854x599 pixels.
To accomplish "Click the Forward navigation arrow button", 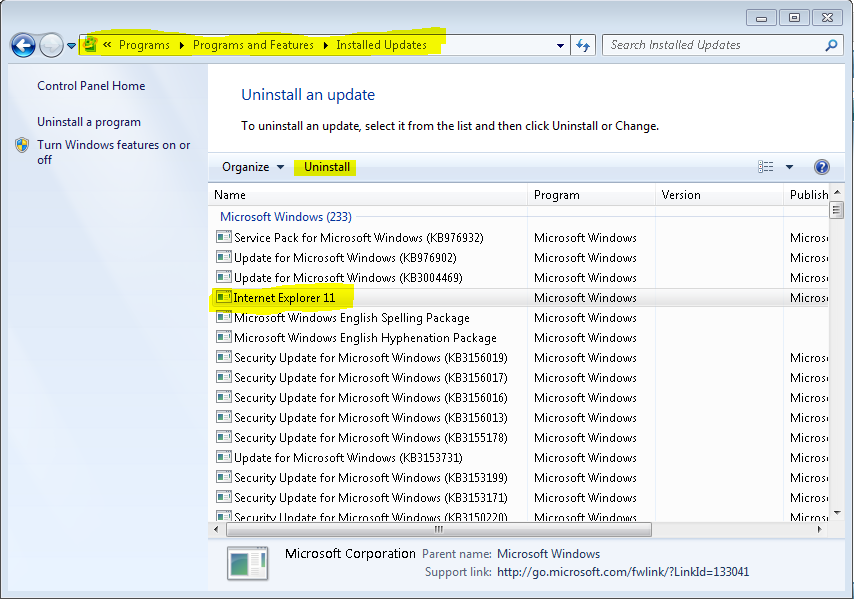I will [x=52, y=45].
